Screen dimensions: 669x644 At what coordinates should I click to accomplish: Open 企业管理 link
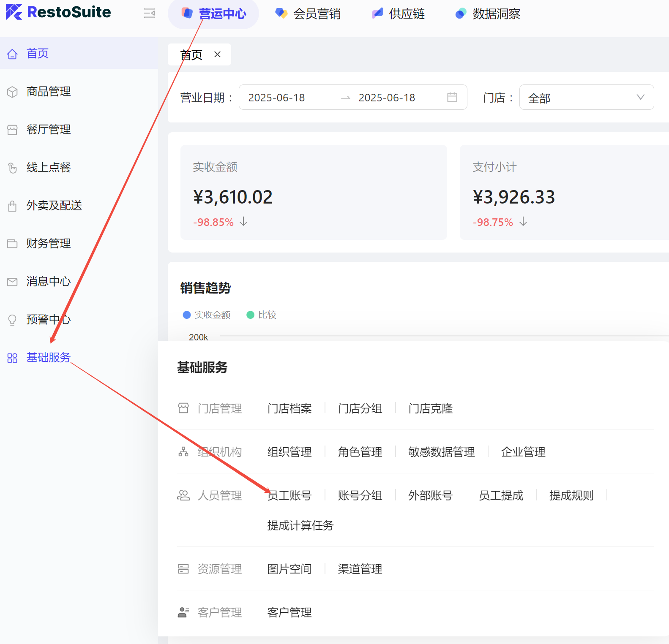pos(523,452)
